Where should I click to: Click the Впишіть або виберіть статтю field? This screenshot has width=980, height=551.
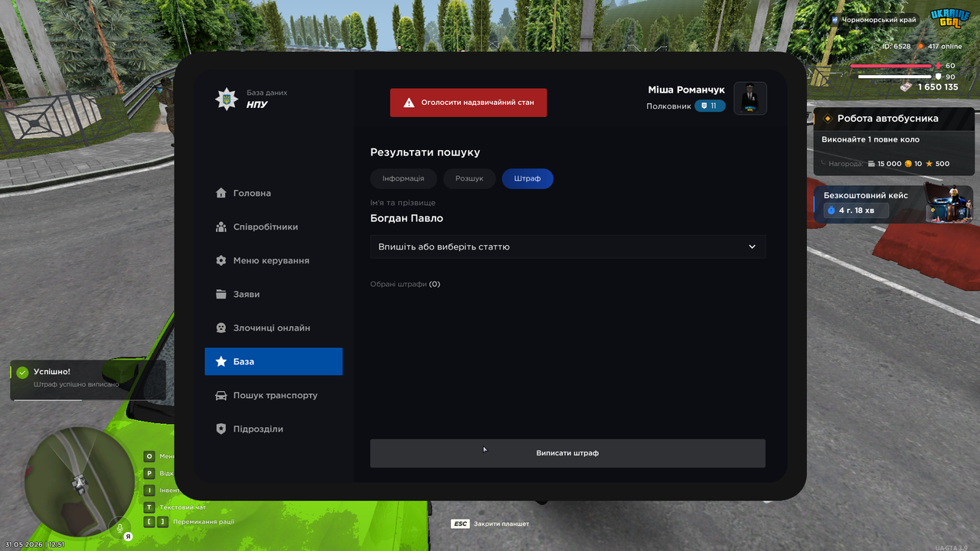(x=567, y=246)
